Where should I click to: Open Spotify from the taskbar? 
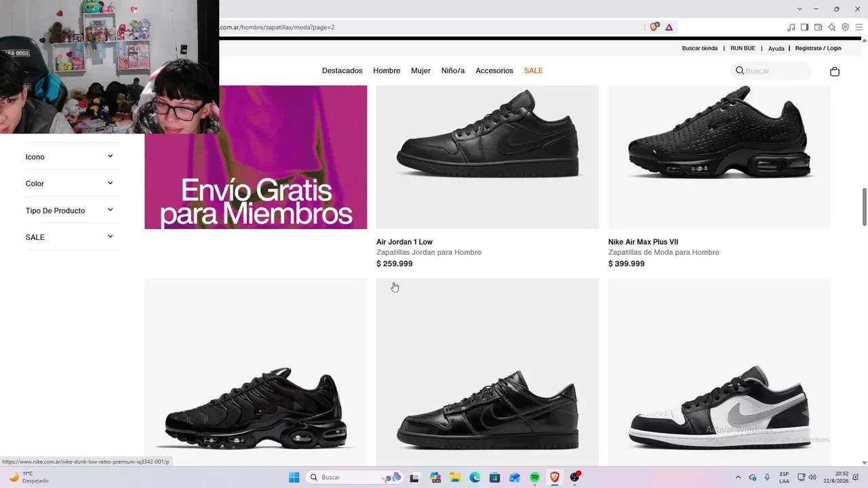534,477
